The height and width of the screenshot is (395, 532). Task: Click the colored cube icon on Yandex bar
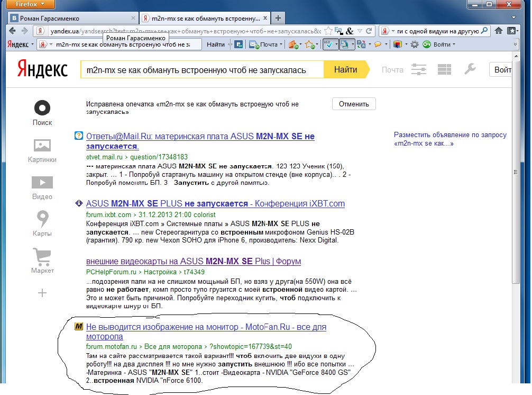coord(398,44)
